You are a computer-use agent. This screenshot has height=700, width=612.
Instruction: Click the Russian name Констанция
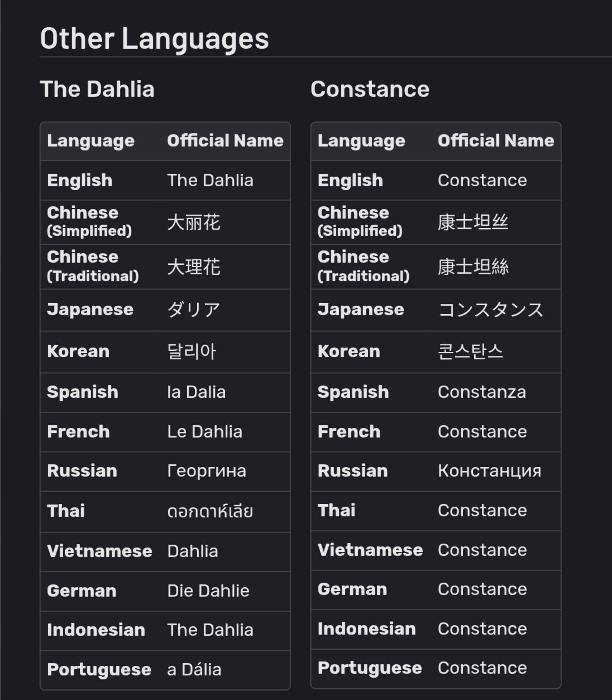click(x=490, y=471)
